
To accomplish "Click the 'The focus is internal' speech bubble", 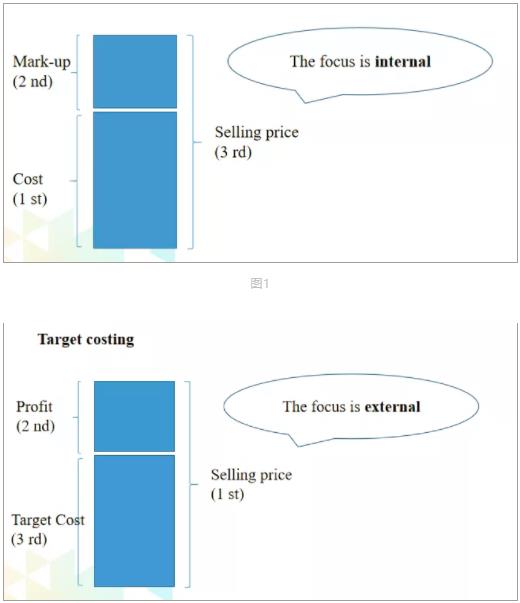I will (360, 63).
